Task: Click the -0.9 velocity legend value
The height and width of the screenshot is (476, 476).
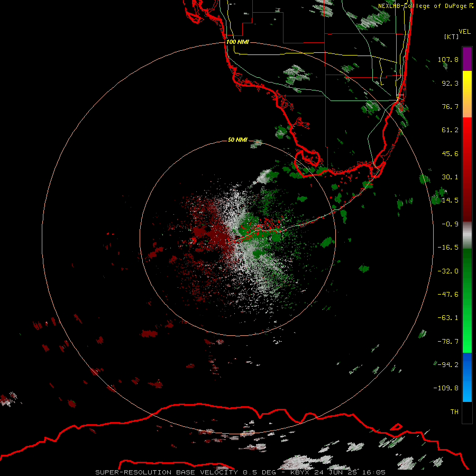Action: click(x=450, y=224)
